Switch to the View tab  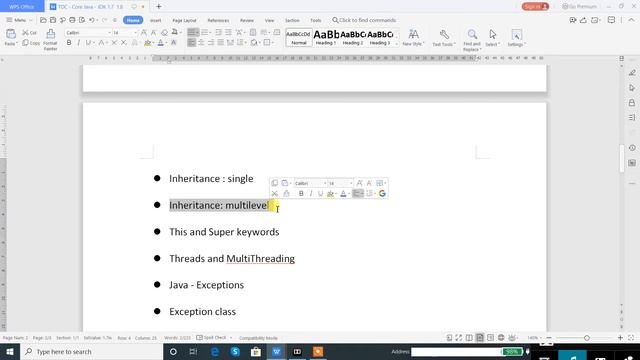[x=269, y=20]
